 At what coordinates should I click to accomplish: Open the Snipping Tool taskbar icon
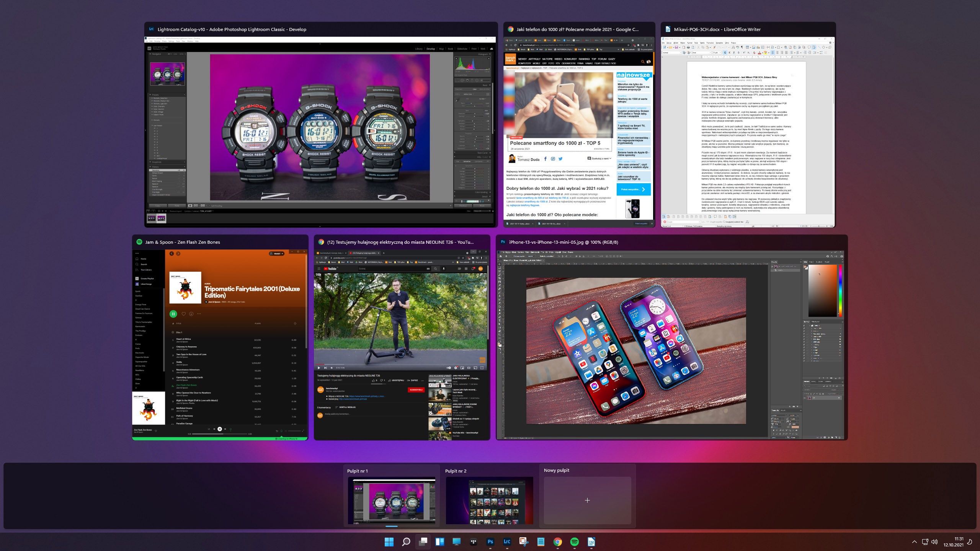(x=524, y=542)
